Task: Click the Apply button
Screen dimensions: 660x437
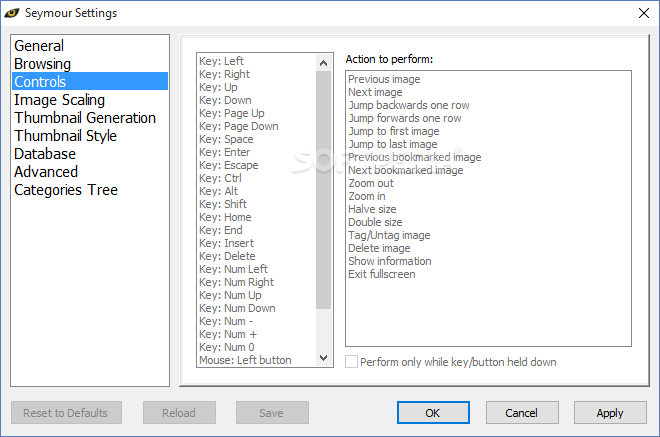Action: [x=610, y=413]
